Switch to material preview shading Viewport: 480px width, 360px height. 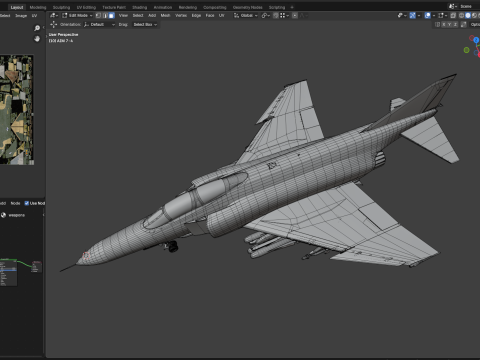(x=474, y=15)
